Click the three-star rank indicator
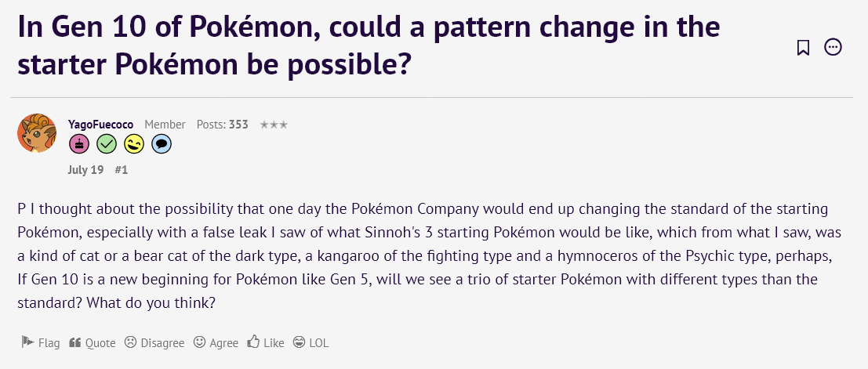 coord(274,125)
